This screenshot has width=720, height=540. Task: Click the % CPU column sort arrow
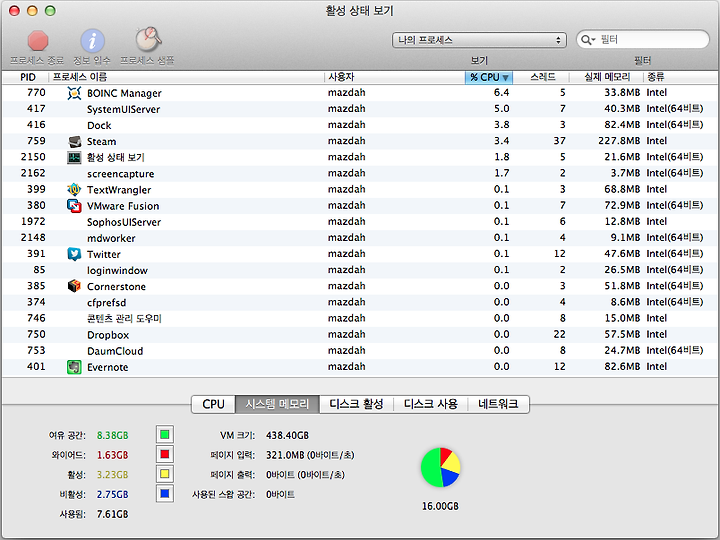click(x=505, y=78)
